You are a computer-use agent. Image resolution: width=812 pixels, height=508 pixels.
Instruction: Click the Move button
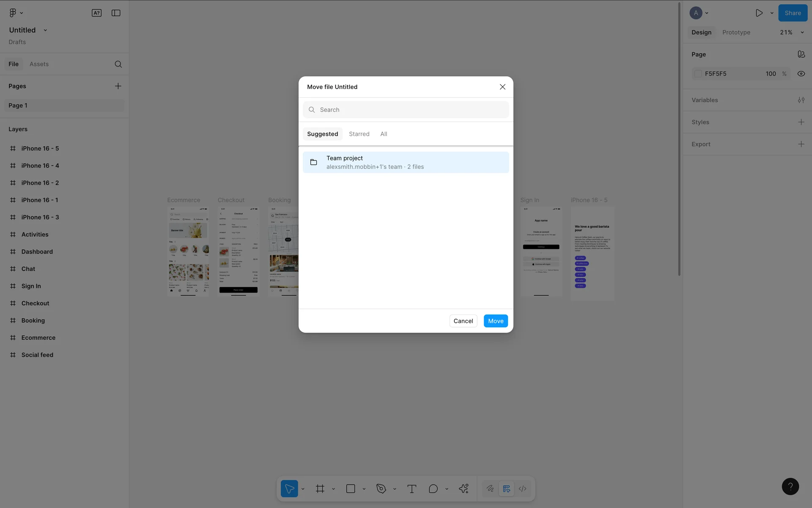[x=495, y=321]
